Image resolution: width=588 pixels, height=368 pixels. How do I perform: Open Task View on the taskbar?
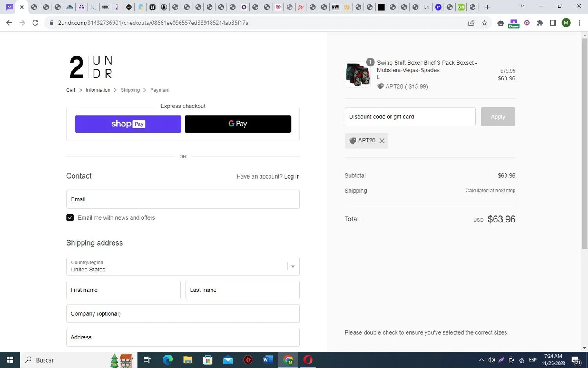tap(147, 359)
